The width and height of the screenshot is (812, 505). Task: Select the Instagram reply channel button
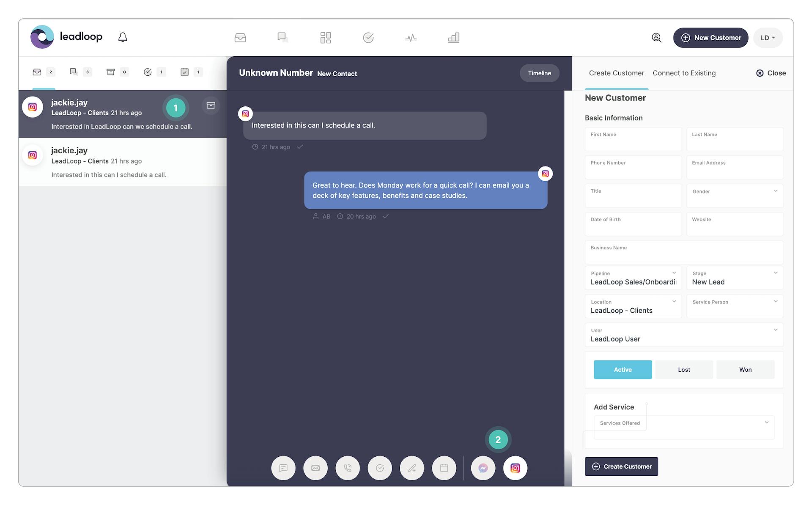click(515, 468)
